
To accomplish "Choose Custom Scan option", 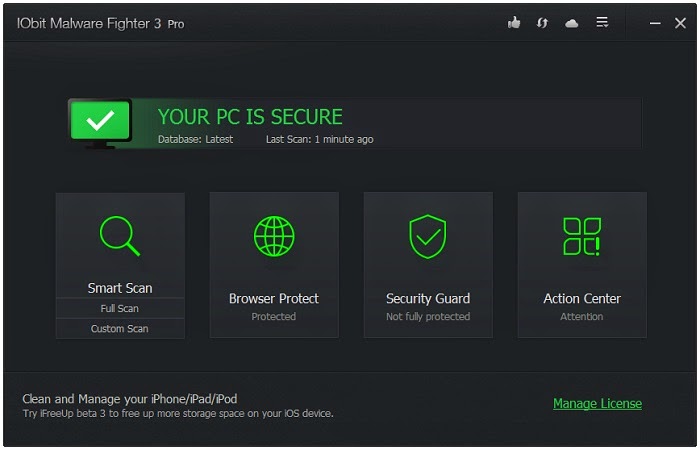I will point(120,329).
